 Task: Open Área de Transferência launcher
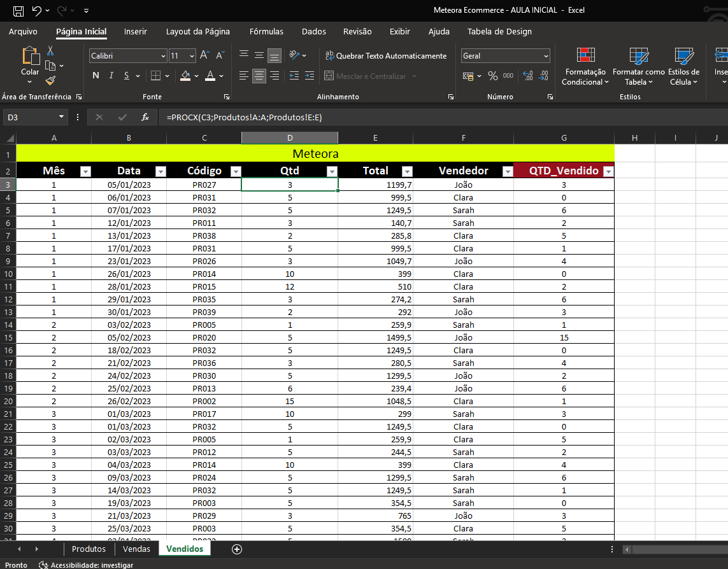click(79, 97)
